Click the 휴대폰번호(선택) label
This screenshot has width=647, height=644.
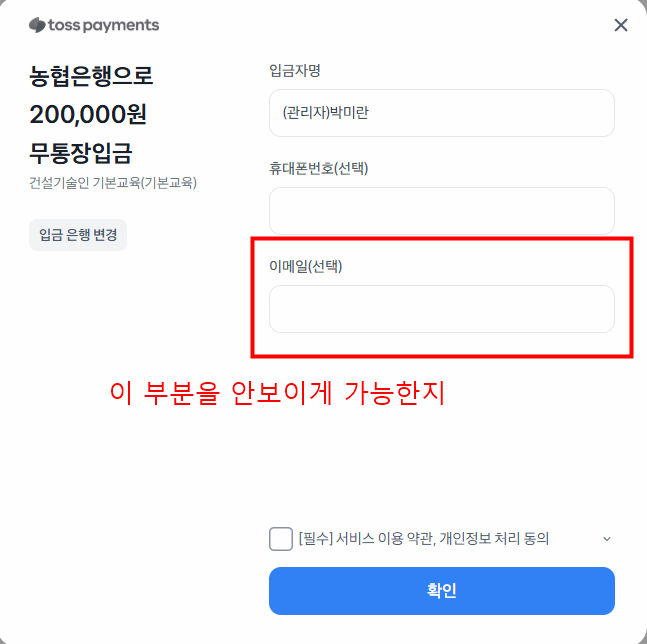click(311, 168)
